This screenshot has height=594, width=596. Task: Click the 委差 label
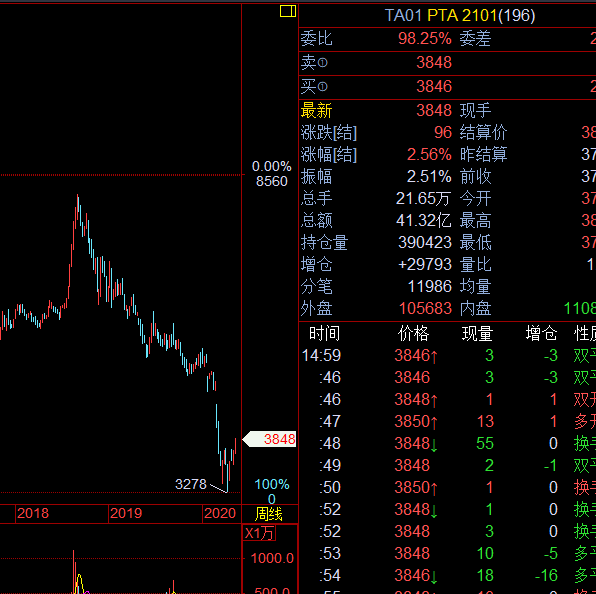pyautogui.click(x=476, y=38)
